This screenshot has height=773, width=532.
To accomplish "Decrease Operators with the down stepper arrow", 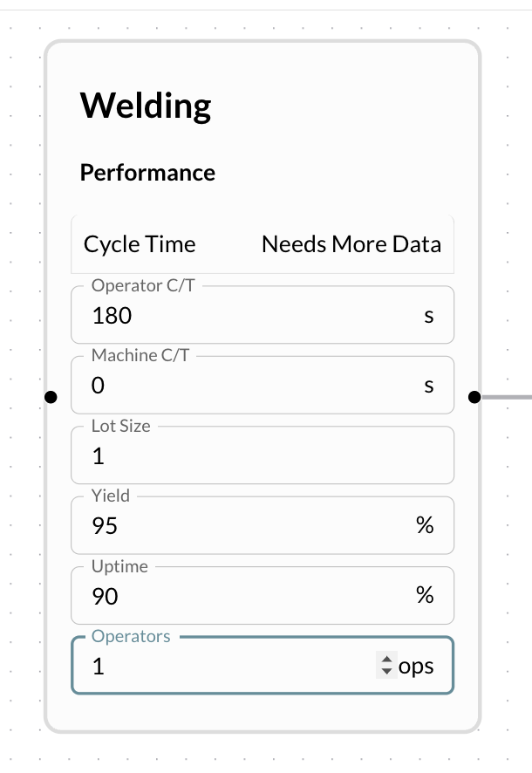I will tap(387, 673).
